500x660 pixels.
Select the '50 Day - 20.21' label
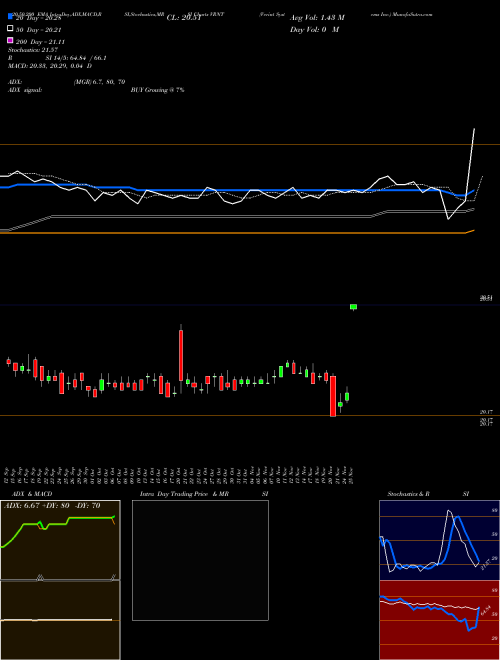(38, 30)
